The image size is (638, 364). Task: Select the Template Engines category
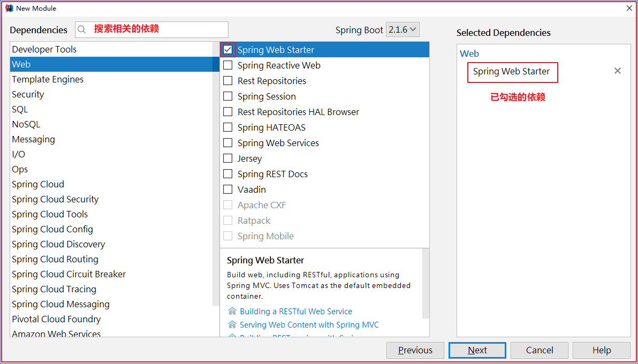[x=111, y=79]
